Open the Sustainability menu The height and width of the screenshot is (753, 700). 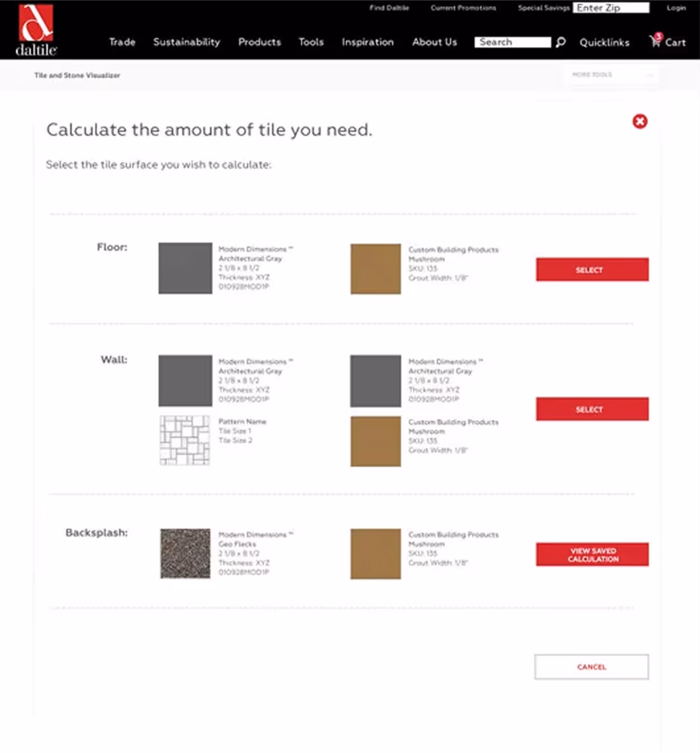[x=187, y=42]
